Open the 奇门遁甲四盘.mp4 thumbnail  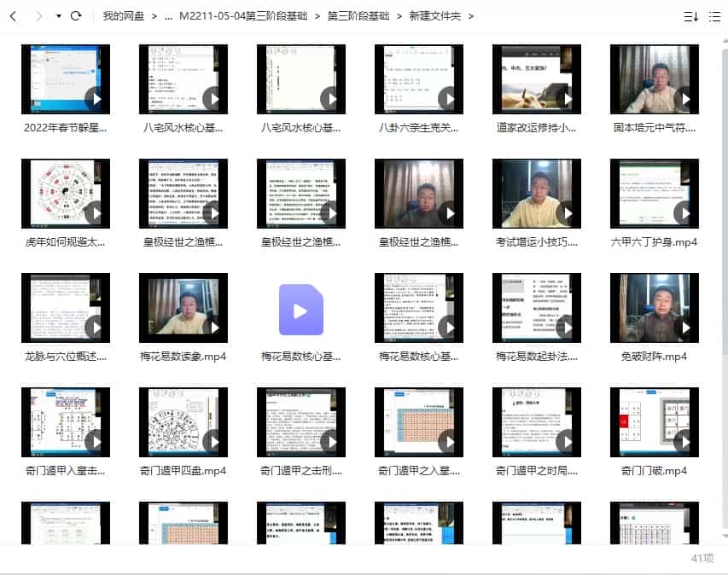183,421
